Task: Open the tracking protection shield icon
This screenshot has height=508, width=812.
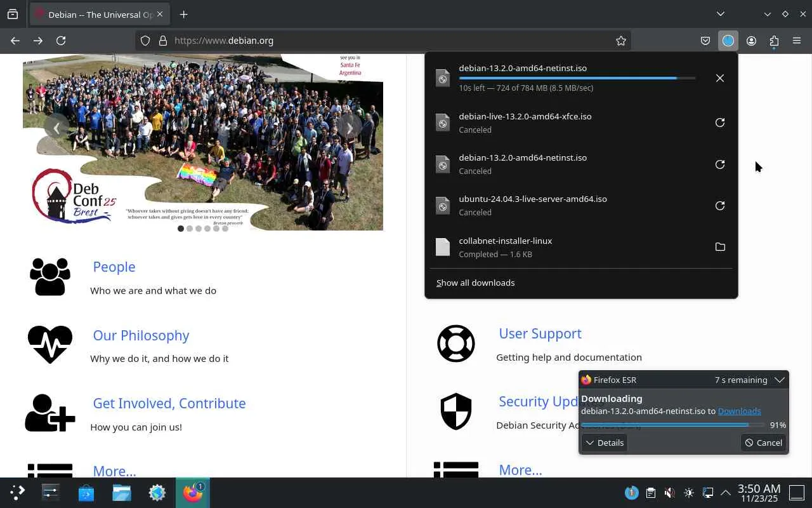Action: coord(145,41)
